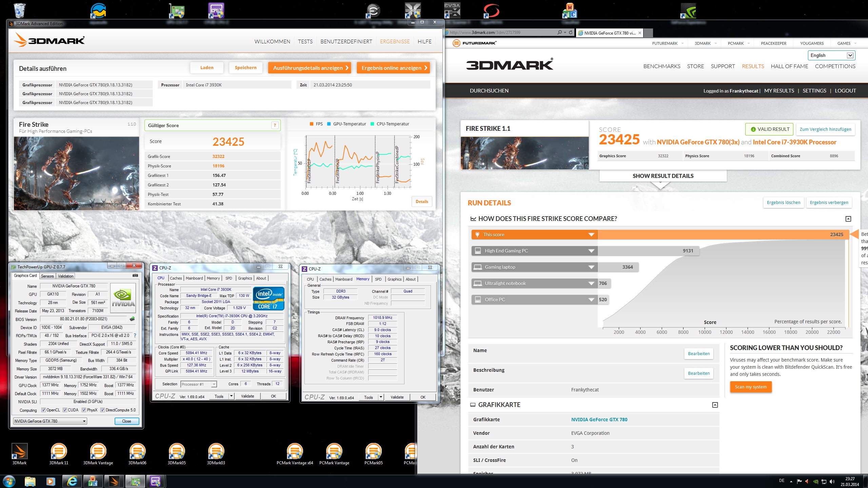Open the GPU selection dropdown in GPU-Z
This screenshot has width=868, height=488.
pyautogui.click(x=50, y=421)
